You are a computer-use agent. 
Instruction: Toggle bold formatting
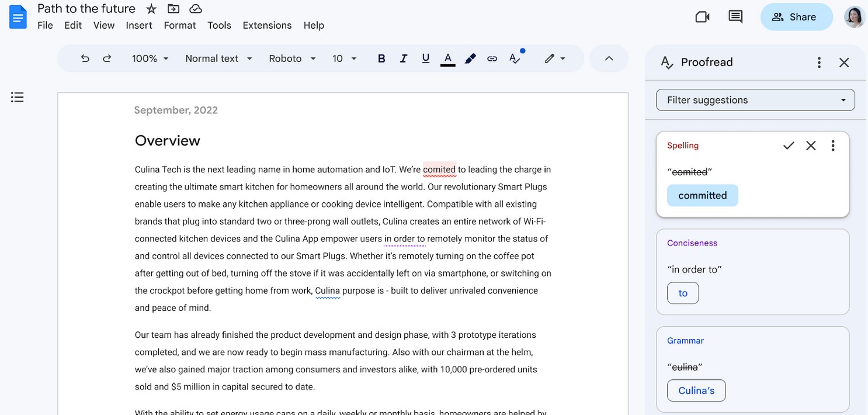[x=381, y=58]
